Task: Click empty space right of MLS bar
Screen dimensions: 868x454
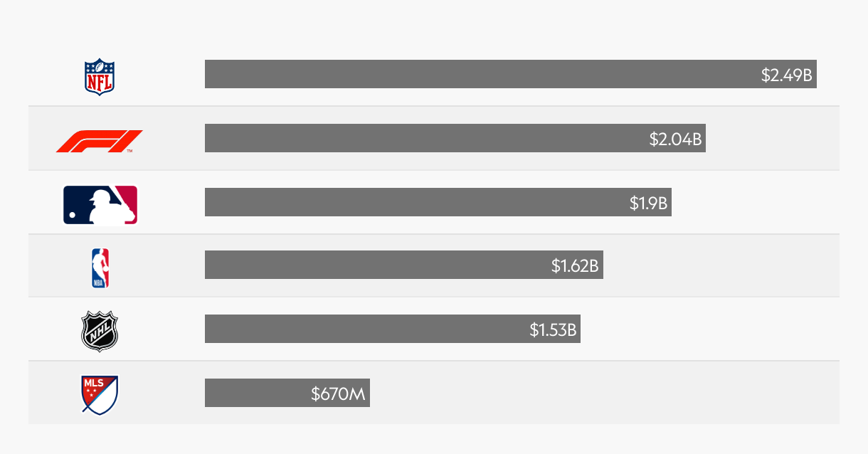Action: [605, 393]
